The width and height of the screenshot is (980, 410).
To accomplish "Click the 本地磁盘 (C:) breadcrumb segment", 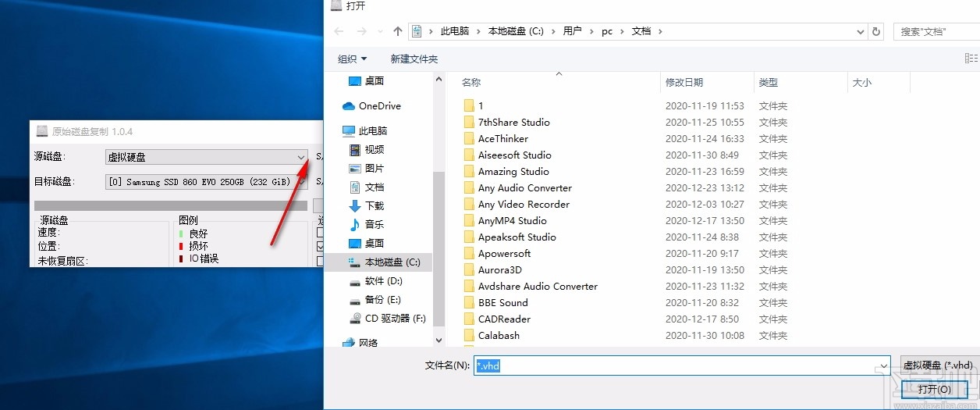I will (x=516, y=31).
